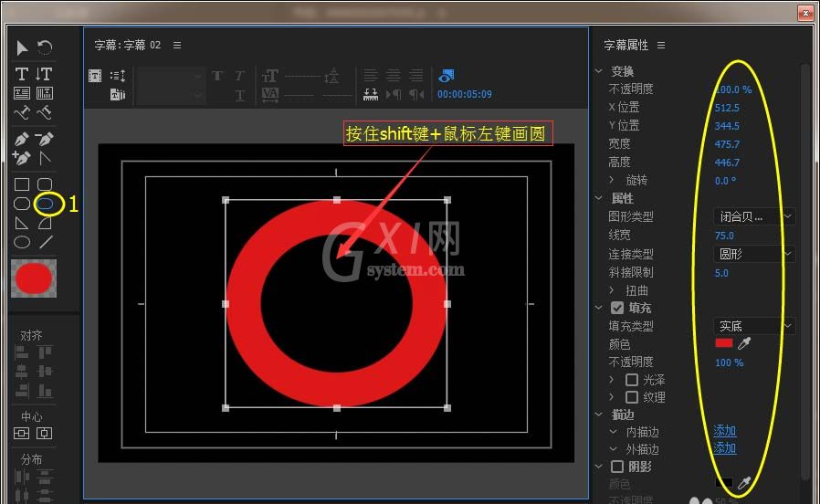Viewport: 820px width, 504px height.
Task: Select the Arc tool
Action: (45, 224)
